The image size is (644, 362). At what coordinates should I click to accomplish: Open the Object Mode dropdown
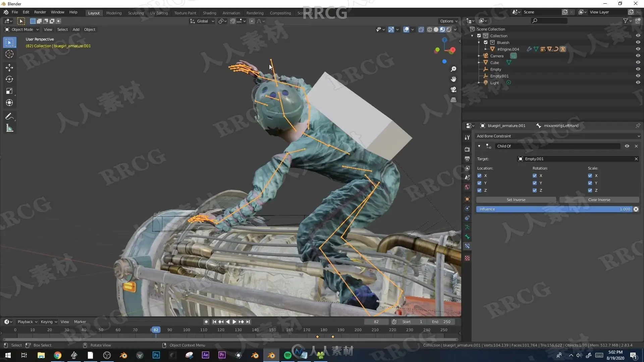click(x=22, y=29)
